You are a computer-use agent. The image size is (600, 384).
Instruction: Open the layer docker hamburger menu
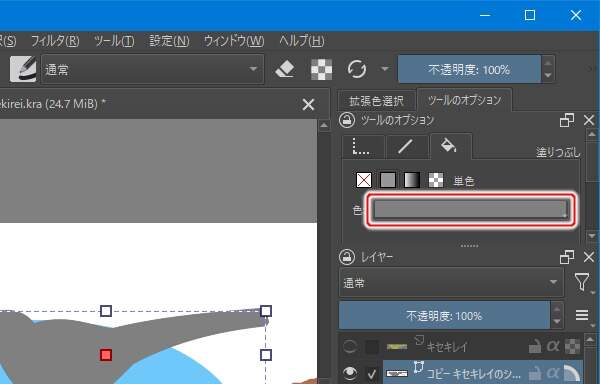pos(582,315)
